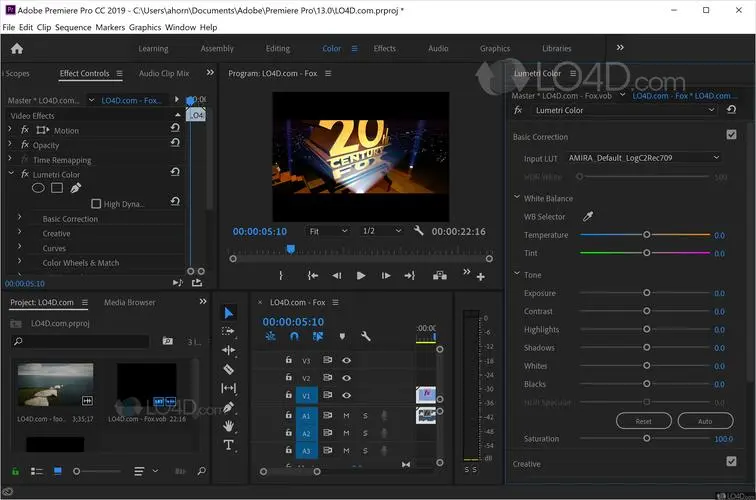The image size is (756, 500).
Task: Go to Home screen icon
Action: (x=16, y=48)
